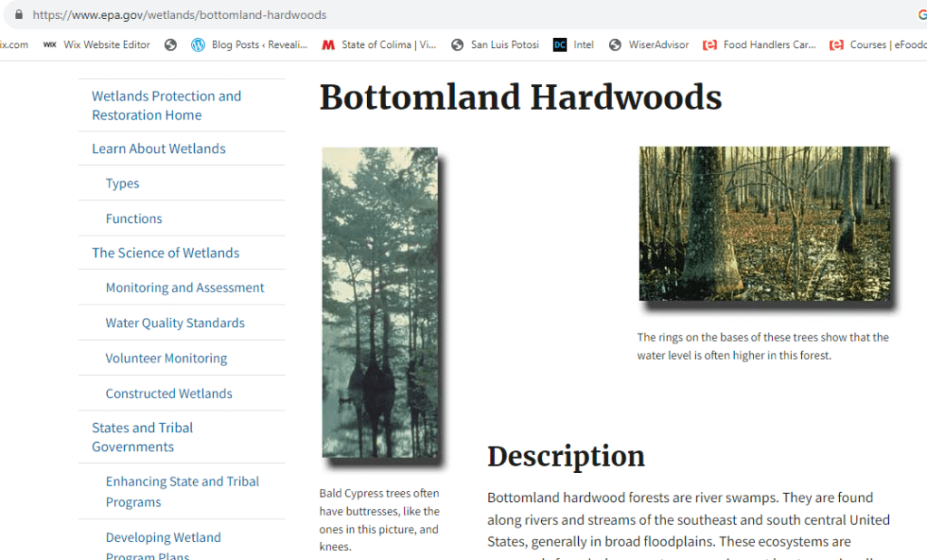Open the Food Handlers Card bookmark

(759, 44)
